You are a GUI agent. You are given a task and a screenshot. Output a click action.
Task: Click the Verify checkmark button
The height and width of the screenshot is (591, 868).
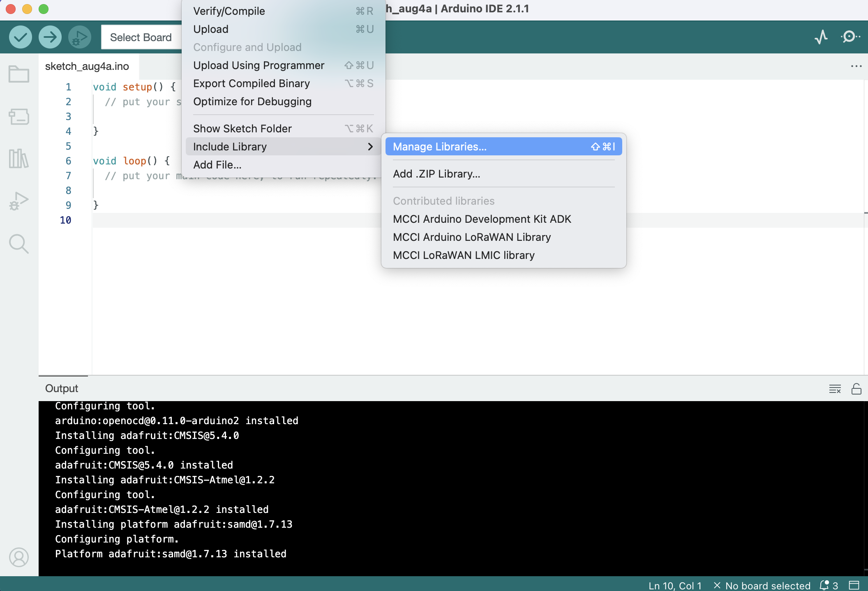[20, 37]
